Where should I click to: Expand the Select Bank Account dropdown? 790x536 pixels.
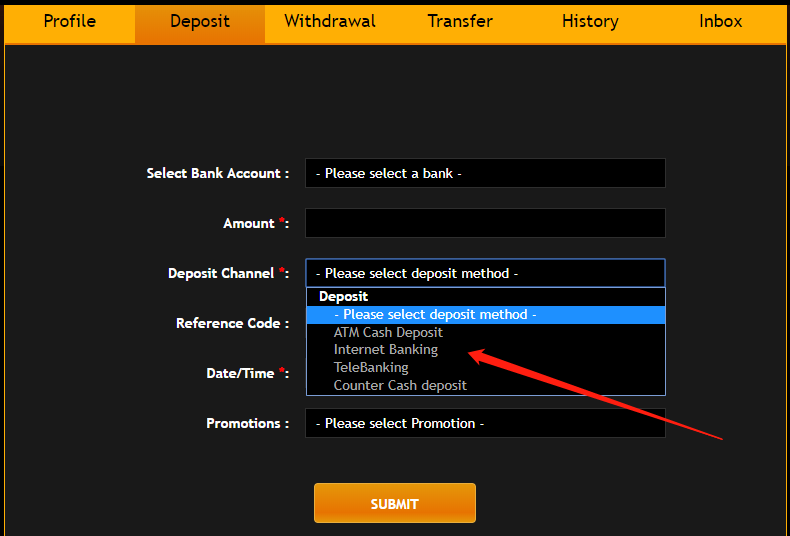(485, 173)
